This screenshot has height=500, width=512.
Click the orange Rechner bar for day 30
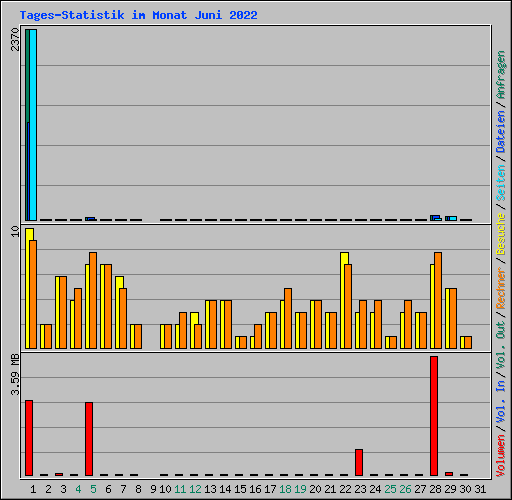468,342
